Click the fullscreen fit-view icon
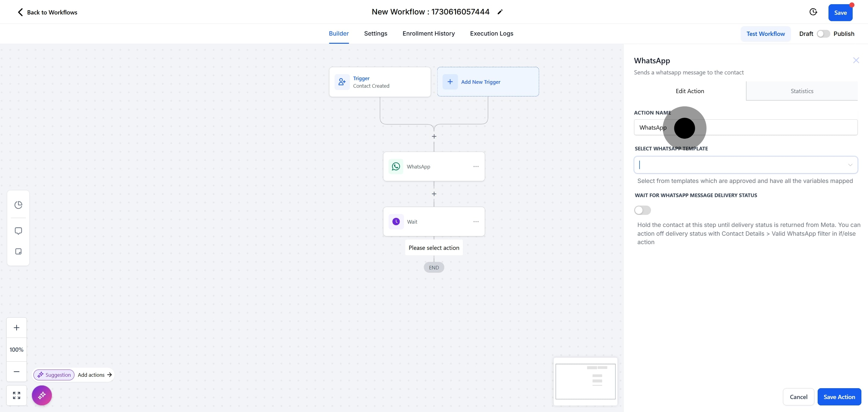The height and width of the screenshot is (412, 868). coord(17,395)
